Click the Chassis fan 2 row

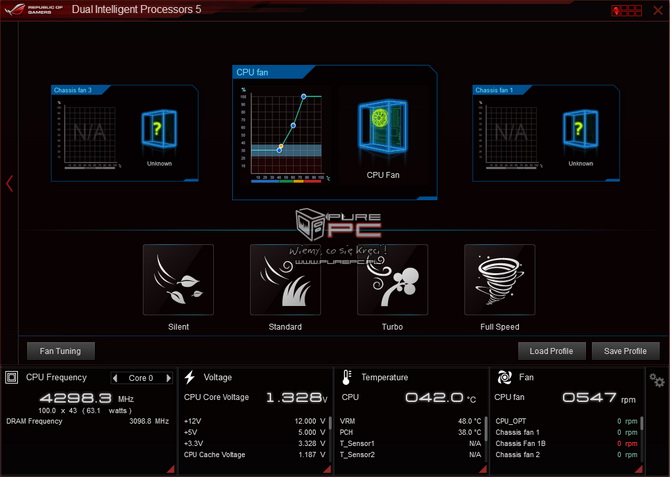567,455
